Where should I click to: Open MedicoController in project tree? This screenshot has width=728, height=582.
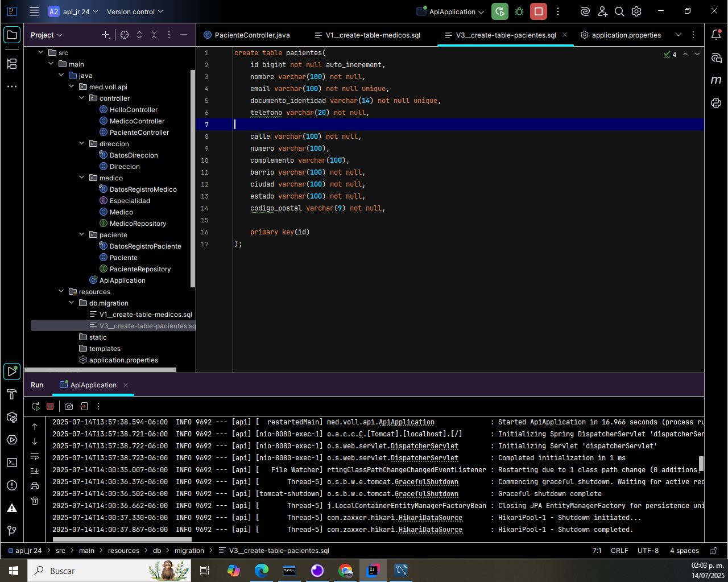pos(137,121)
